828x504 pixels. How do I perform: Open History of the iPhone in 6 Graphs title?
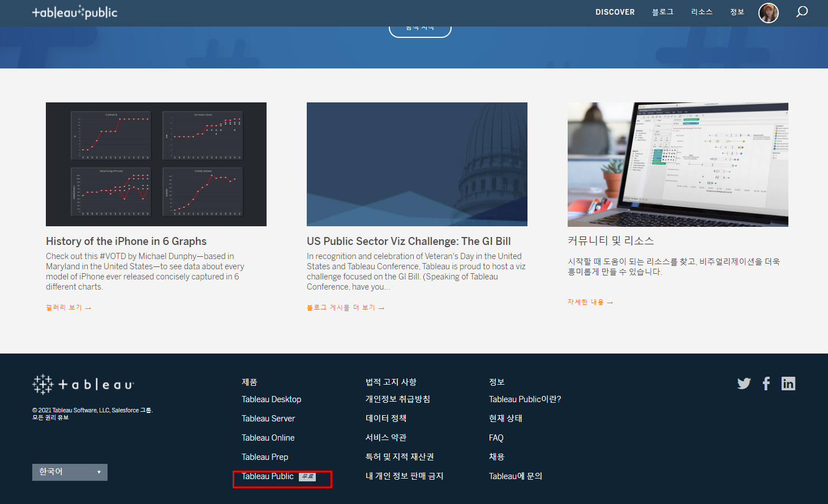coord(126,242)
